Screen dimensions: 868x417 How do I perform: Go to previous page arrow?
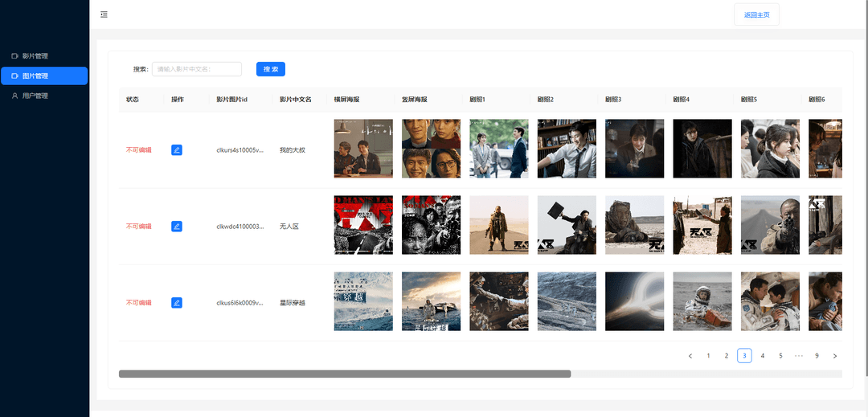click(x=690, y=356)
